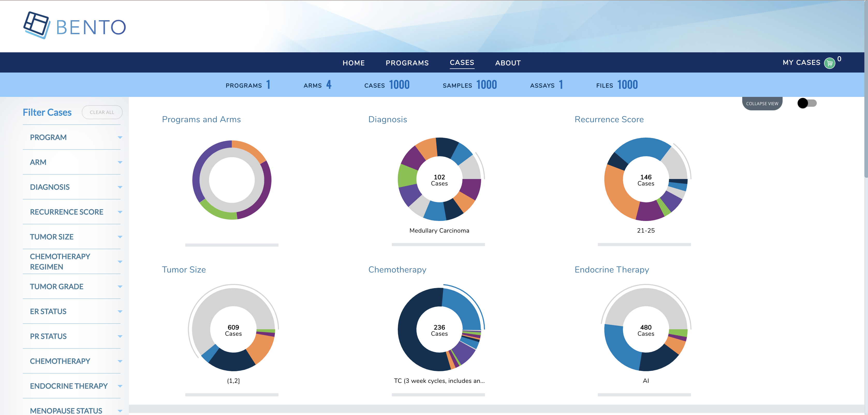The width and height of the screenshot is (868, 415).
Task: Expand the Diagnosis filter
Action: click(x=72, y=187)
